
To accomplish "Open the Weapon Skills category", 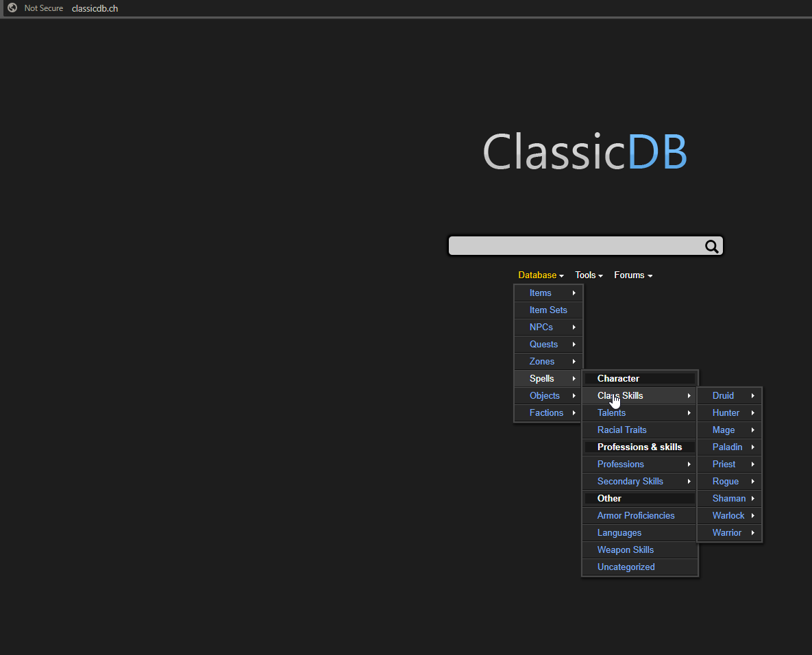I will pos(640,549).
